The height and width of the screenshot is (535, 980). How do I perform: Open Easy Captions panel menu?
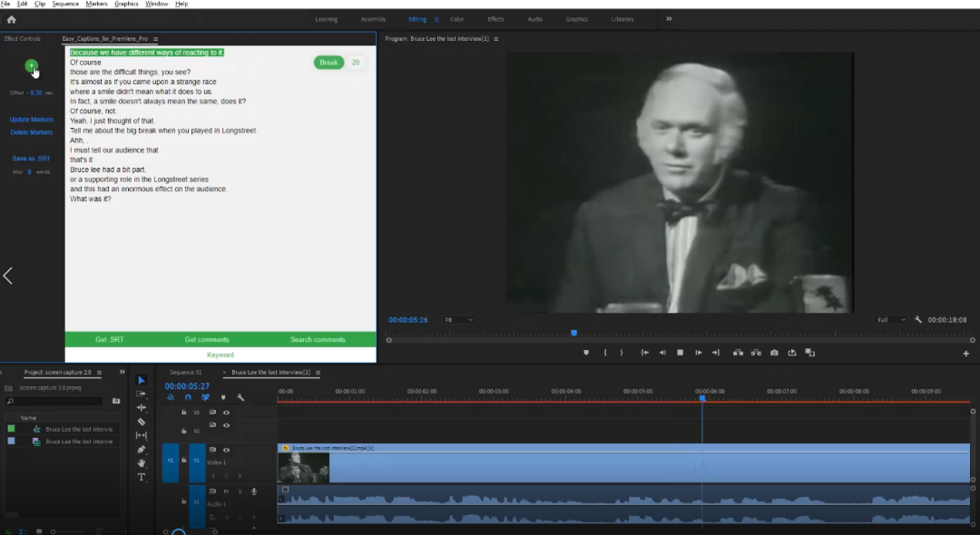[x=156, y=39]
